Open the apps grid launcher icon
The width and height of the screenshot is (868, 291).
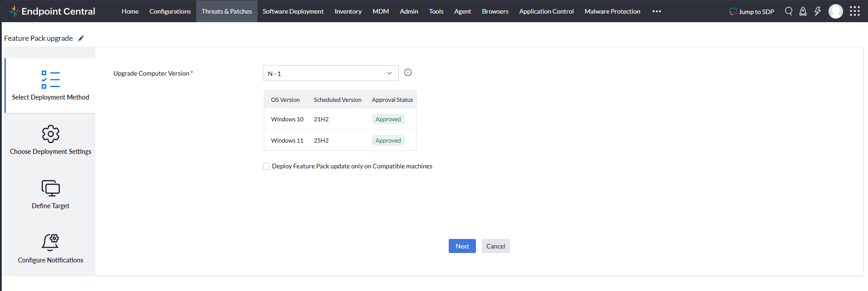(x=855, y=11)
